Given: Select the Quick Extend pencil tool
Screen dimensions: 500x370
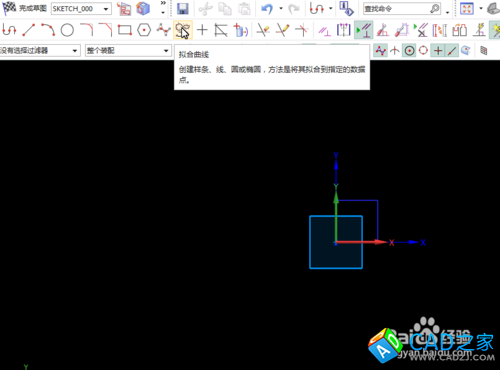Looking at the screenshot, I should click(282, 30).
